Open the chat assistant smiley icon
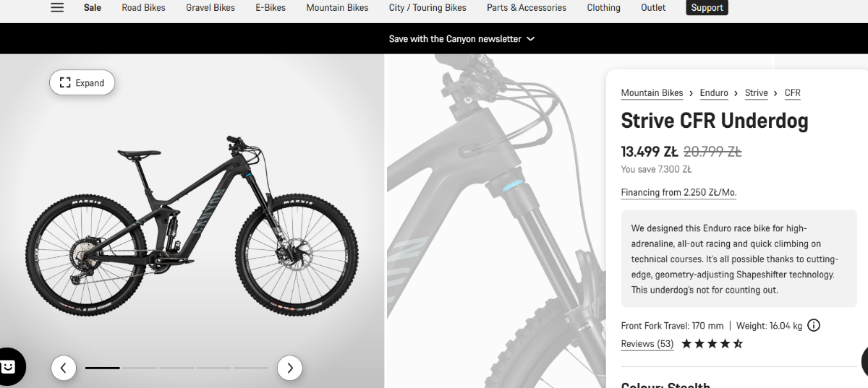This screenshot has width=868, height=388. 9,367
